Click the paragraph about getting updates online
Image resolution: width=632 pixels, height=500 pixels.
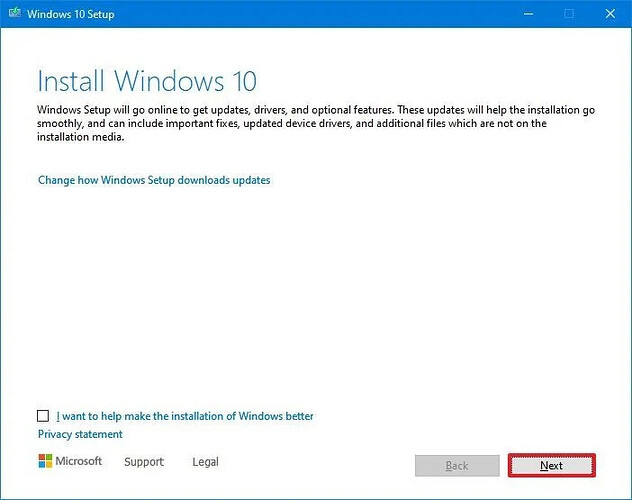316,123
